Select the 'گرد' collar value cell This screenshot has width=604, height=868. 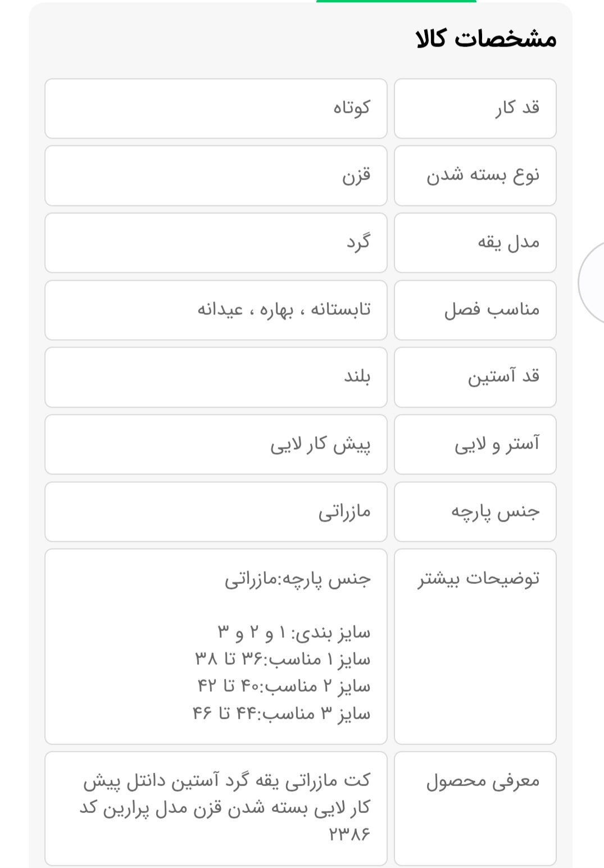pos(216,243)
